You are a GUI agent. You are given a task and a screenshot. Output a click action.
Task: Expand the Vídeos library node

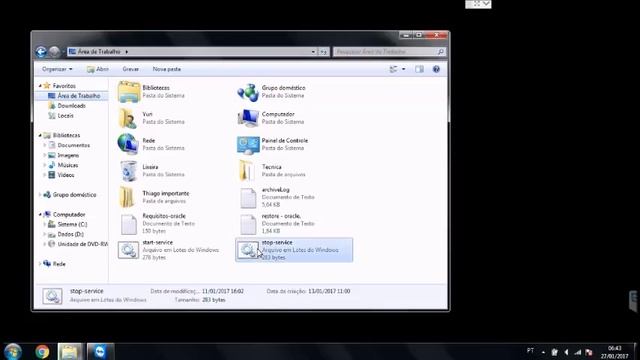tap(44, 175)
